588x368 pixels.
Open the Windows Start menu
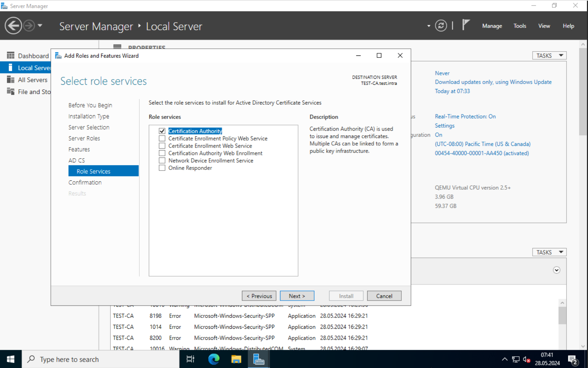(x=11, y=359)
